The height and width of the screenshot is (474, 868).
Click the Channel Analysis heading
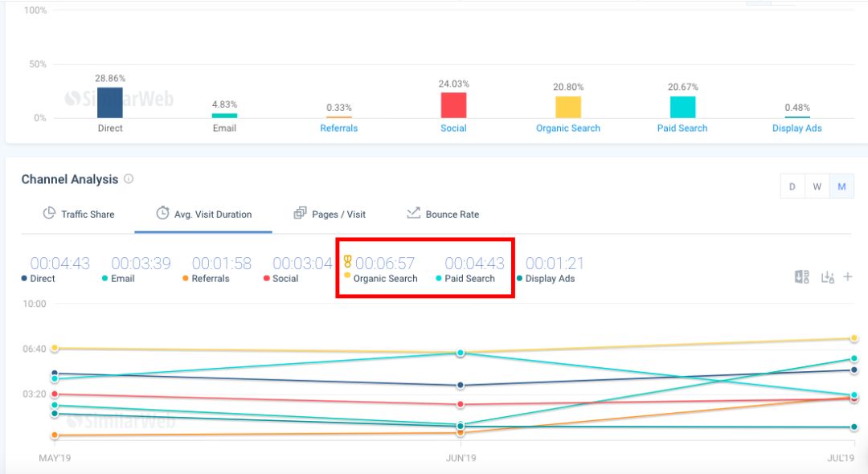coord(70,179)
